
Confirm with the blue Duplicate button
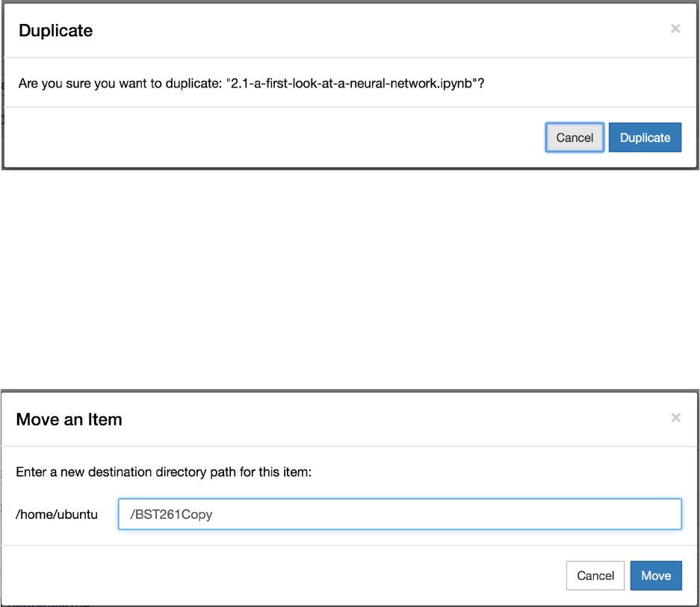(x=645, y=137)
